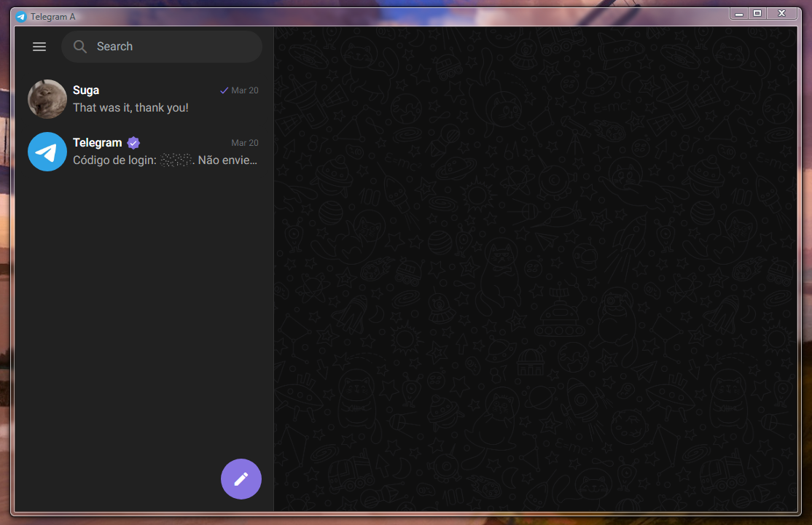Screen dimensions: 812x525
Task: Close the Telegram A window
Action: pyautogui.click(x=782, y=13)
